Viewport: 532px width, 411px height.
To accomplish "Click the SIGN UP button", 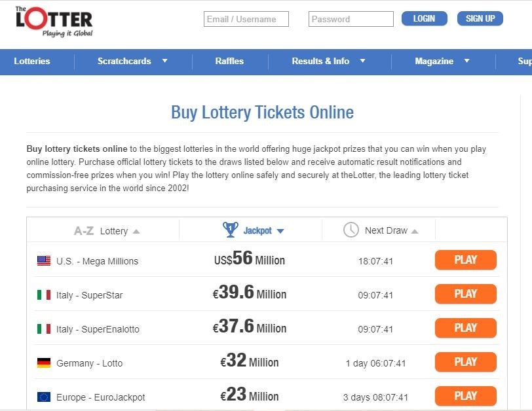I will coord(480,18).
